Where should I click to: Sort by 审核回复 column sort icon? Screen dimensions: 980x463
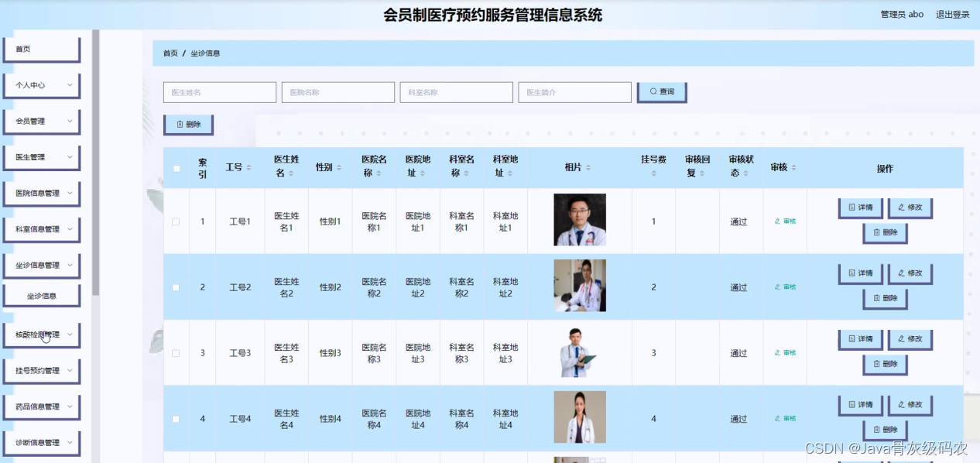(x=701, y=173)
